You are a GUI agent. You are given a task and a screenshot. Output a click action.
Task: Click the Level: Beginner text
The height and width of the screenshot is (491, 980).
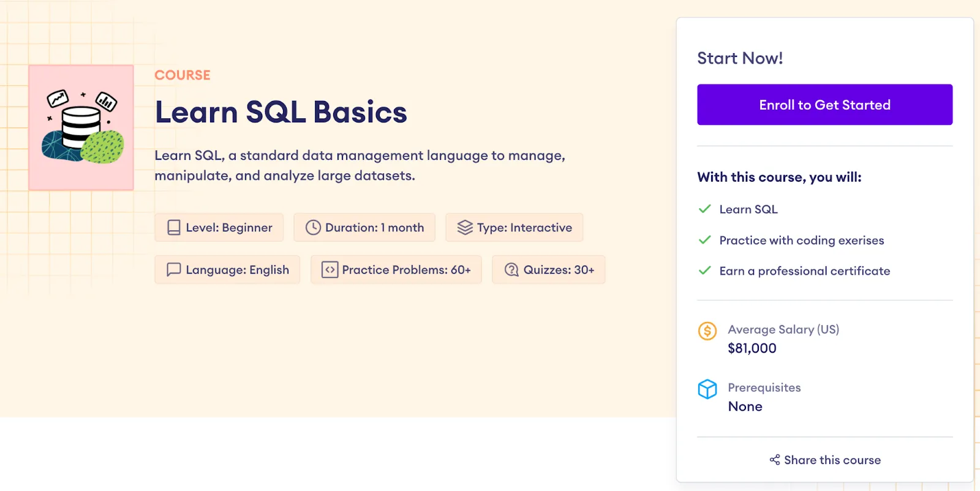pos(229,228)
